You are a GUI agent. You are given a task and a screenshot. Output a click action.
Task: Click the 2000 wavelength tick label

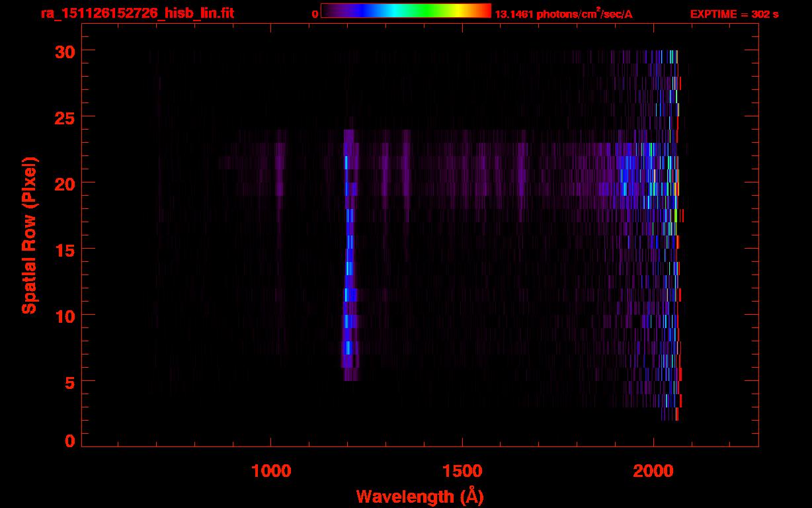tap(653, 471)
